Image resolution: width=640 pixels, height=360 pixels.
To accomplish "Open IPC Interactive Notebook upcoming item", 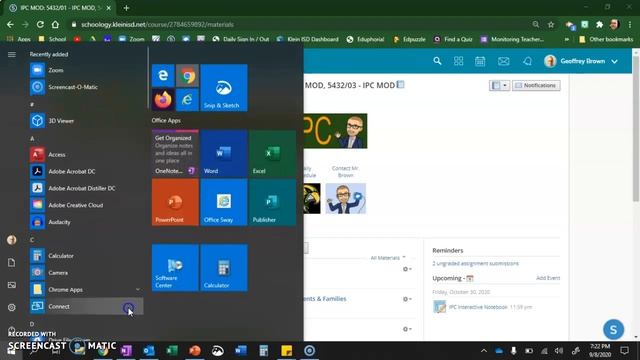I will pos(478,307).
